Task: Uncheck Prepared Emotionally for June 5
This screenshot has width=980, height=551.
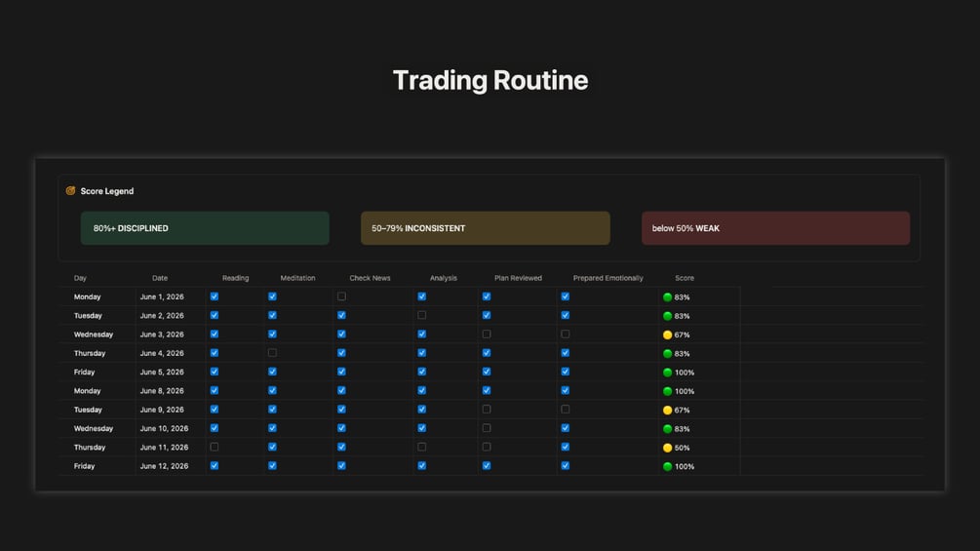Action: click(565, 372)
